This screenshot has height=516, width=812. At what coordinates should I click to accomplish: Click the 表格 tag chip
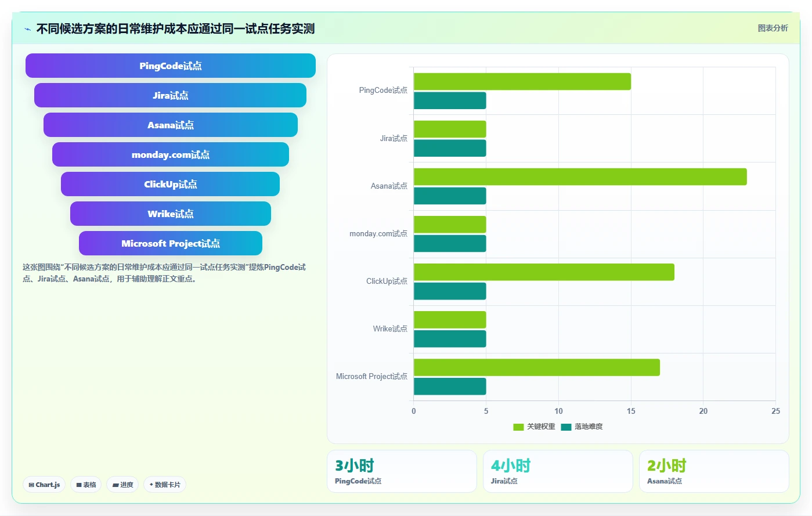86,485
